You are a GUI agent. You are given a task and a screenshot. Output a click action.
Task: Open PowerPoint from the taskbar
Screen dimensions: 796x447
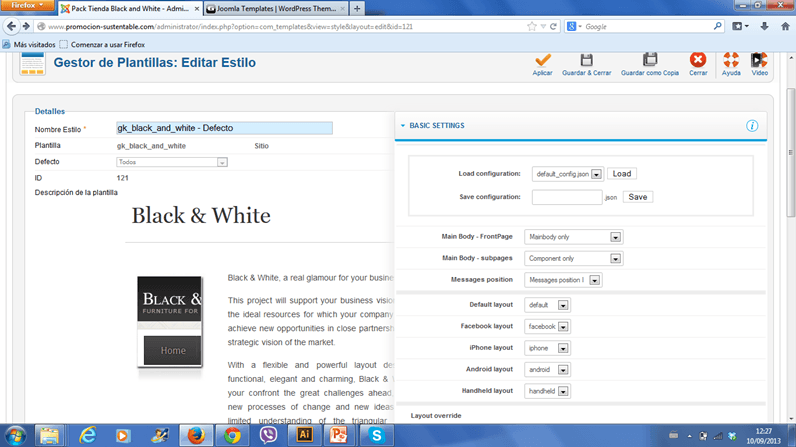tap(339, 435)
